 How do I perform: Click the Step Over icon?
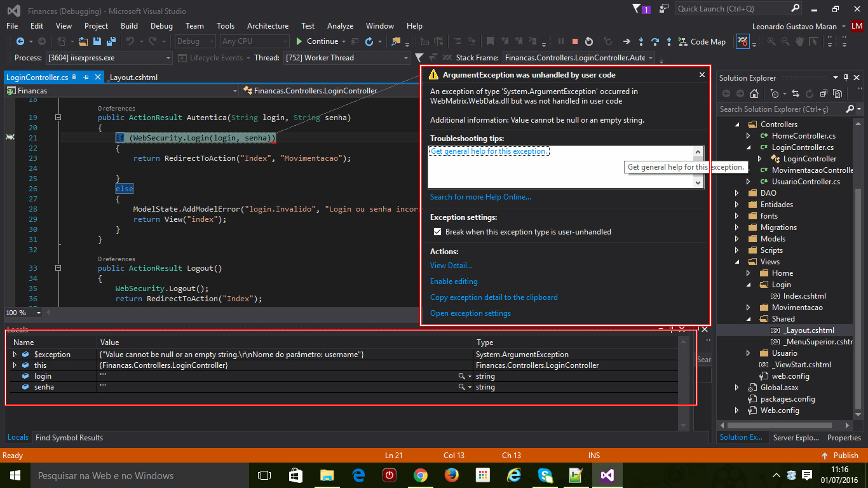point(655,41)
